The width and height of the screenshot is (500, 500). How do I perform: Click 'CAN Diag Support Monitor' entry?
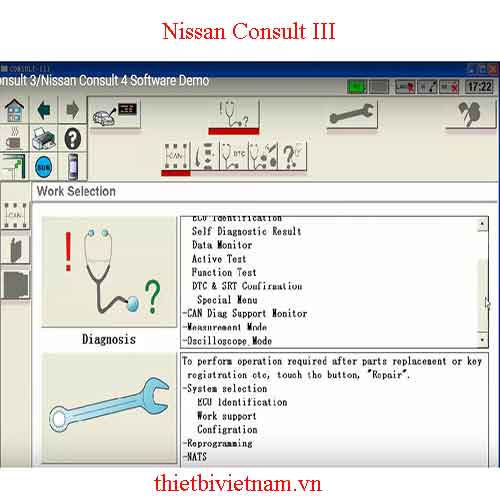coord(247,313)
